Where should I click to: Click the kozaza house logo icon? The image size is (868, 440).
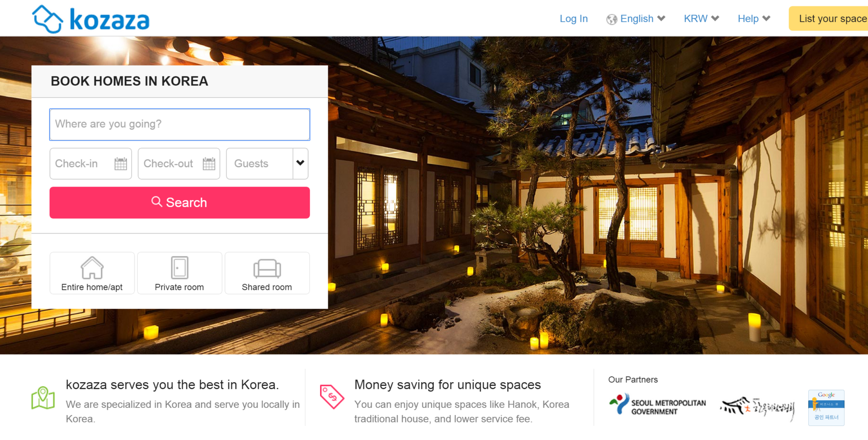coord(47,19)
